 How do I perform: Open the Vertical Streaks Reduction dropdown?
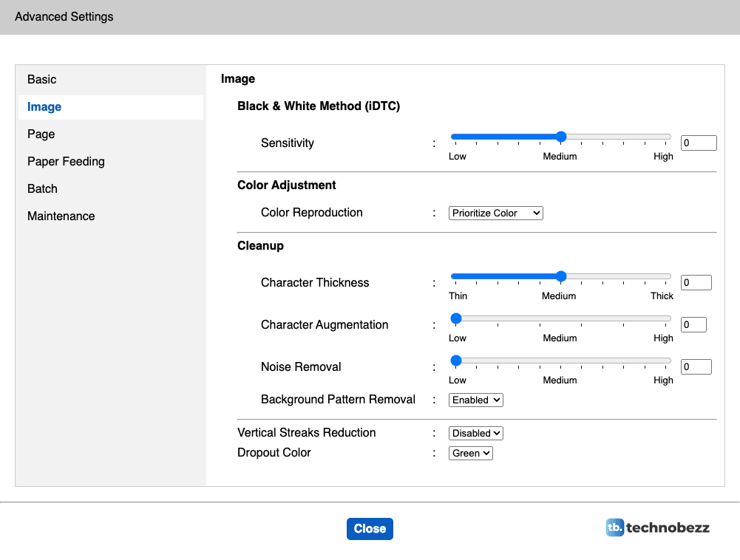476,433
